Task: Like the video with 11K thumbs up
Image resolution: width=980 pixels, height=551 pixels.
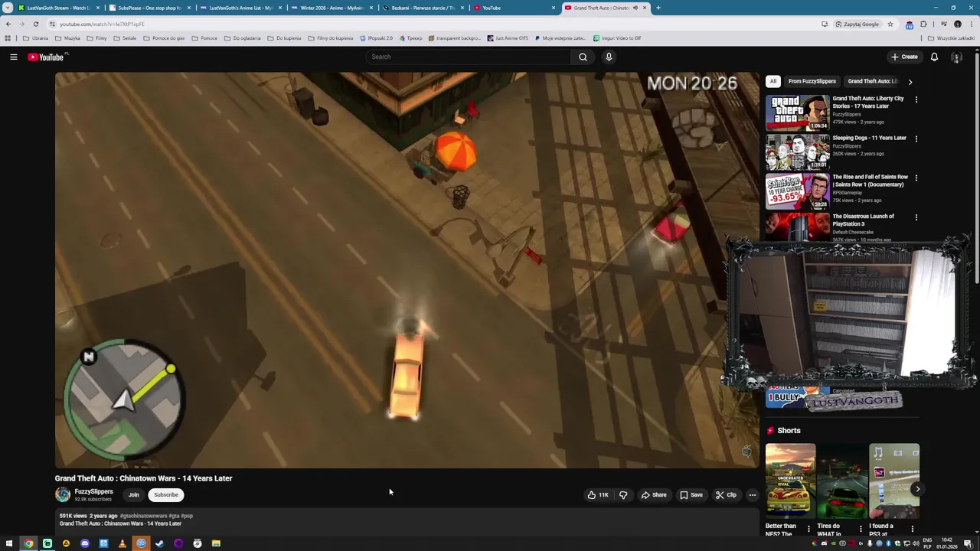Action: (x=598, y=495)
